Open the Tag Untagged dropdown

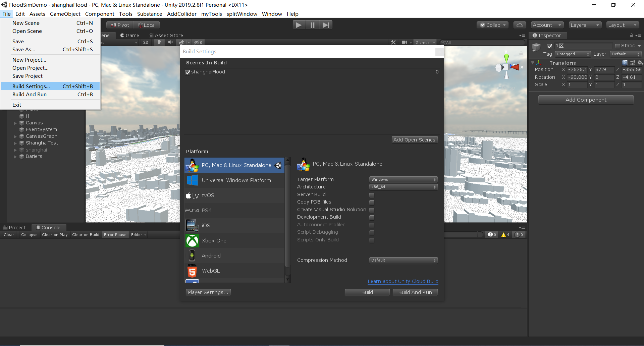click(573, 54)
